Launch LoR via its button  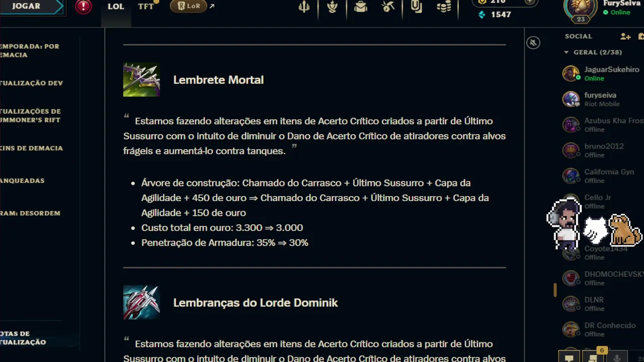[x=189, y=6]
